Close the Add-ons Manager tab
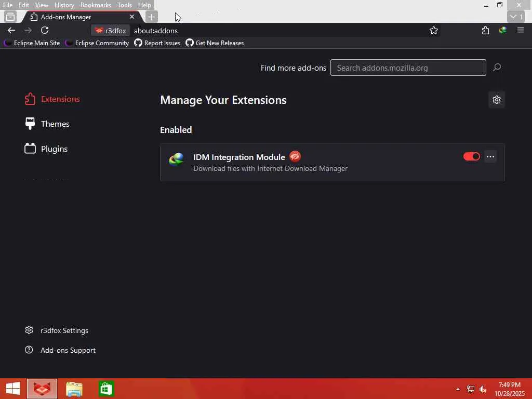The image size is (532, 399). point(132,17)
